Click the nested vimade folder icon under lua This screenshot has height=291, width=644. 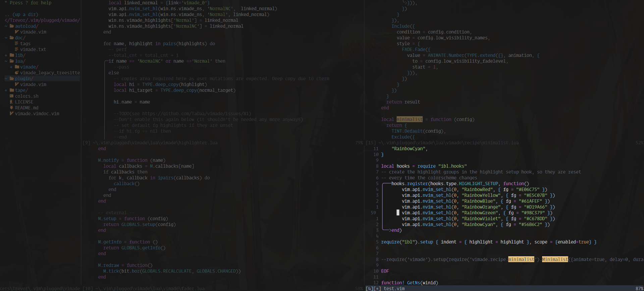(x=17, y=67)
